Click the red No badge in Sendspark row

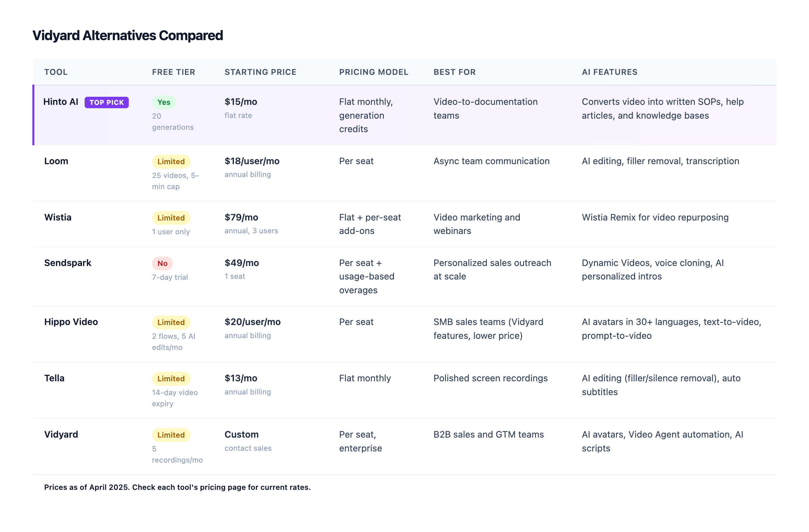(x=162, y=263)
